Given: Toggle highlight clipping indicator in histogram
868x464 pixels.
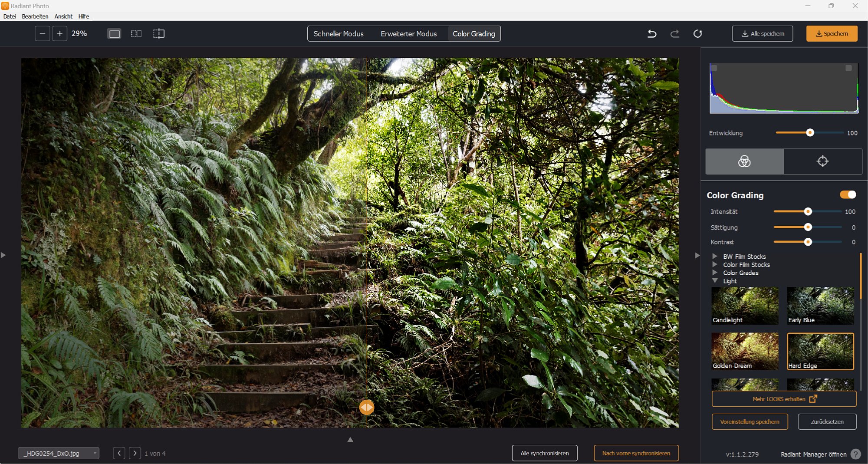Looking at the screenshot, I should point(849,68).
